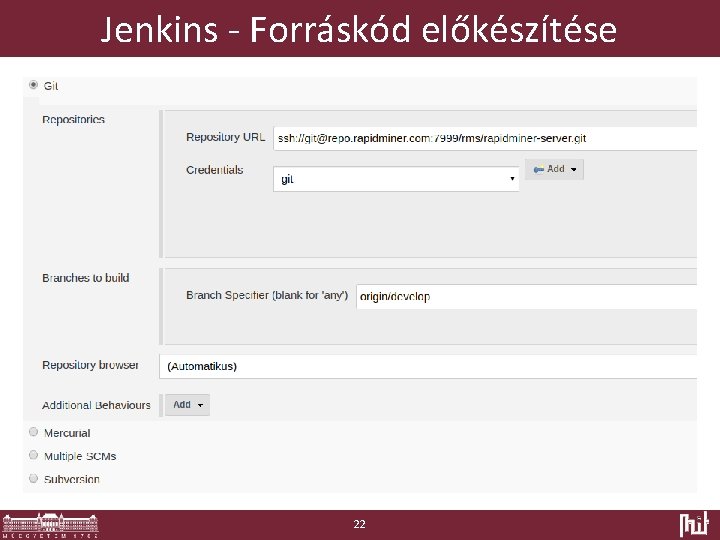Select the Subversion radio button
The height and width of the screenshot is (540, 720).
[34, 478]
